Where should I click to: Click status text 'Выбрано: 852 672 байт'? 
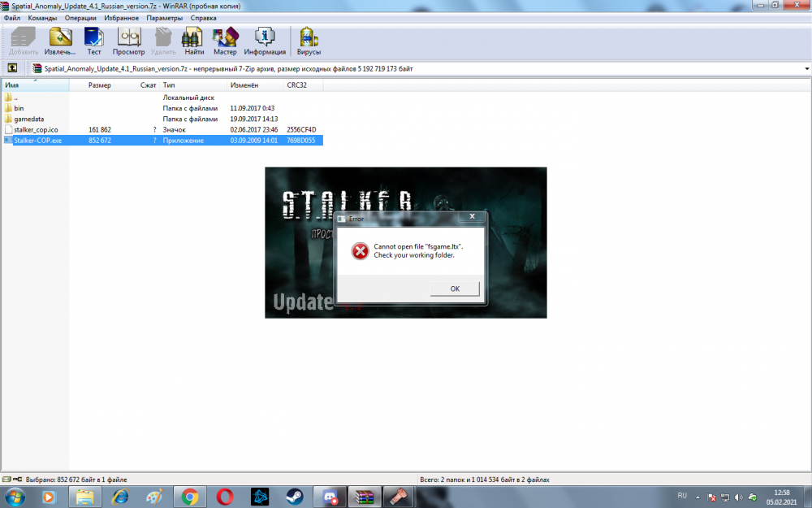76,480
